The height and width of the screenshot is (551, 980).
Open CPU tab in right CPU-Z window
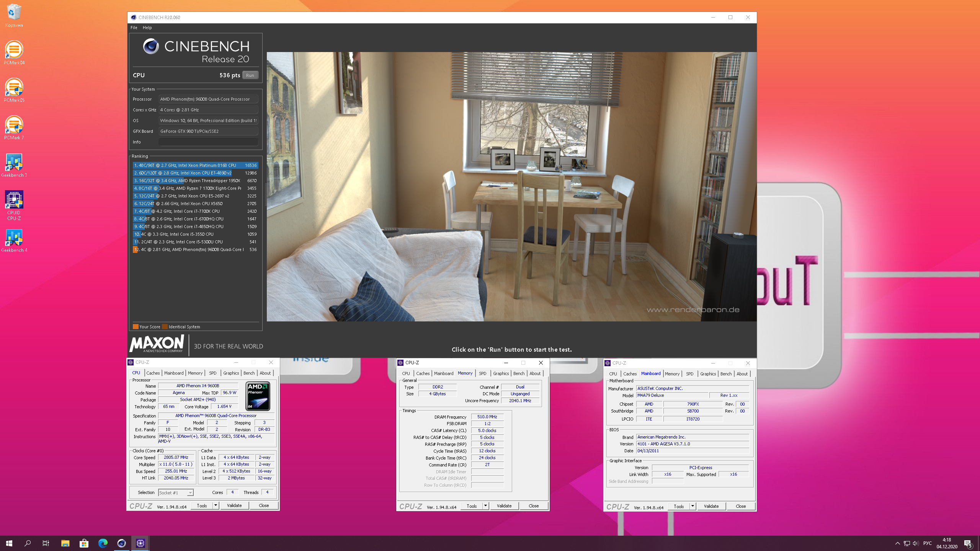613,374
